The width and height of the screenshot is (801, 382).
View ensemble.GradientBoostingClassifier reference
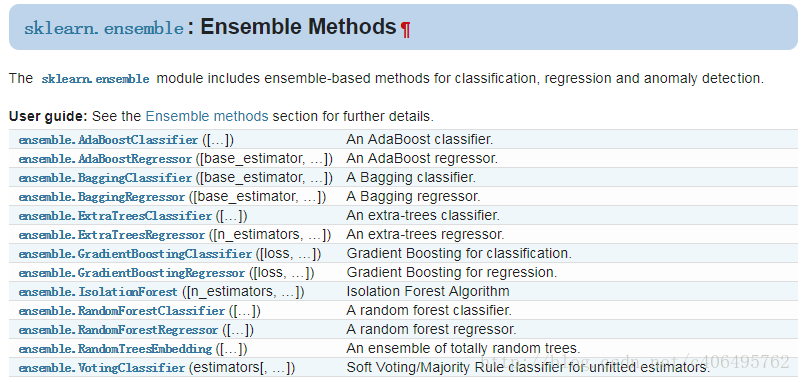click(135, 254)
